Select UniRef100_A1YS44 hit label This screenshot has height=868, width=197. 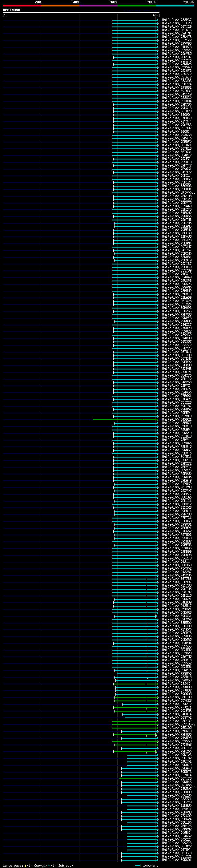(x=176, y=121)
